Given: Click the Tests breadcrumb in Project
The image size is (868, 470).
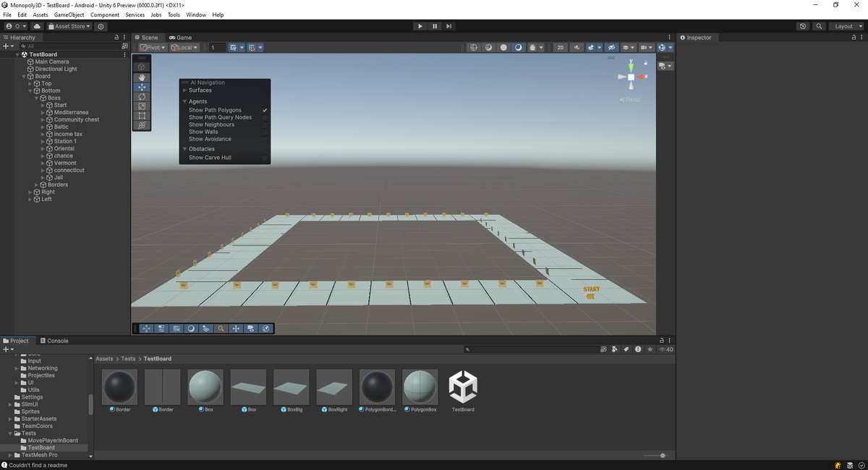Looking at the screenshot, I should click(x=128, y=359).
